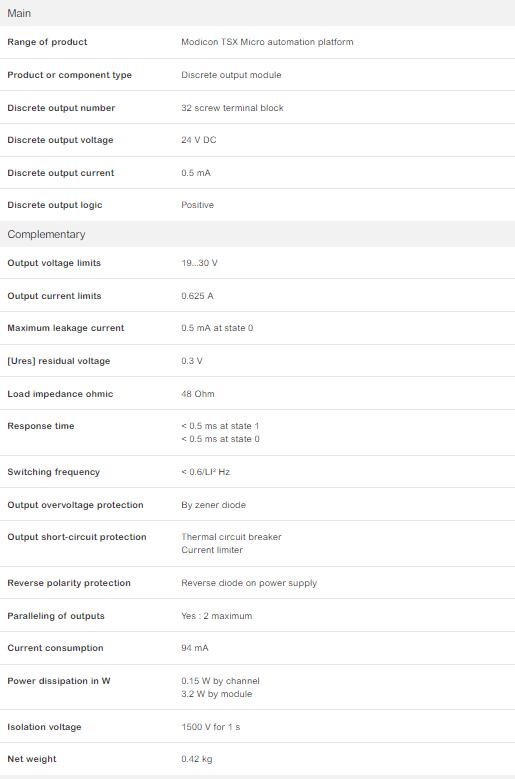Screen dimensions: 515x779
Task: Click the Output voltage limits label
Action: pos(54,263)
